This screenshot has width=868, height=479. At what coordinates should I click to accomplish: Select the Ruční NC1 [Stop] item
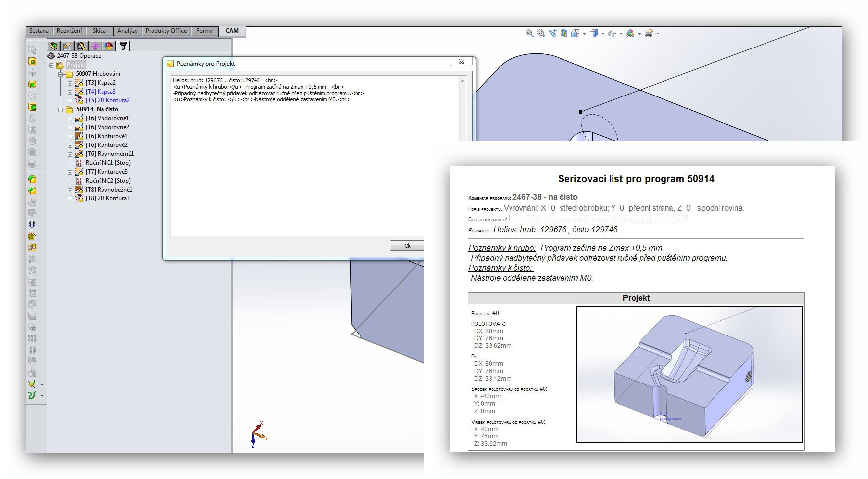coord(108,163)
